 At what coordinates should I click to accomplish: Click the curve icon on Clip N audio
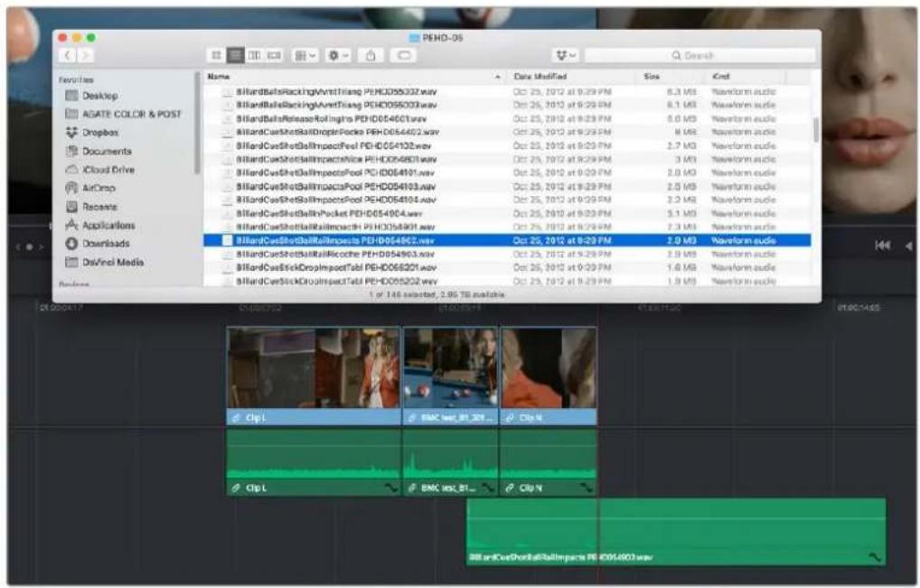pos(587,488)
